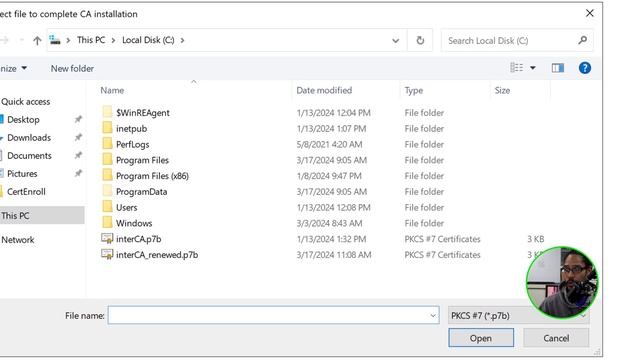Click the pin icon beside Downloads
Screen dimensions: 640x360
(x=78, y=137)
